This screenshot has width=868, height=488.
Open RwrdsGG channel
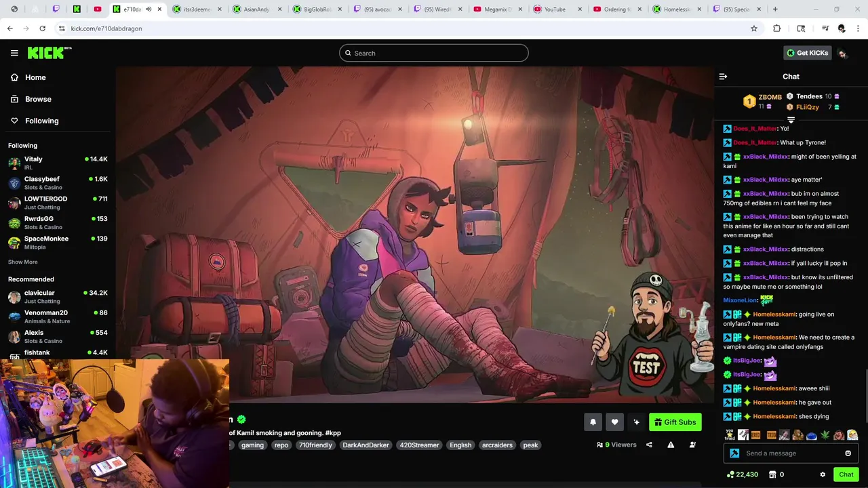coord(58,223)
